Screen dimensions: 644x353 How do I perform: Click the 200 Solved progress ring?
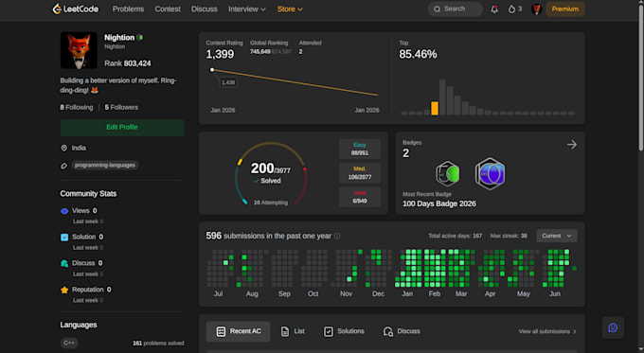tap(271, 174)
